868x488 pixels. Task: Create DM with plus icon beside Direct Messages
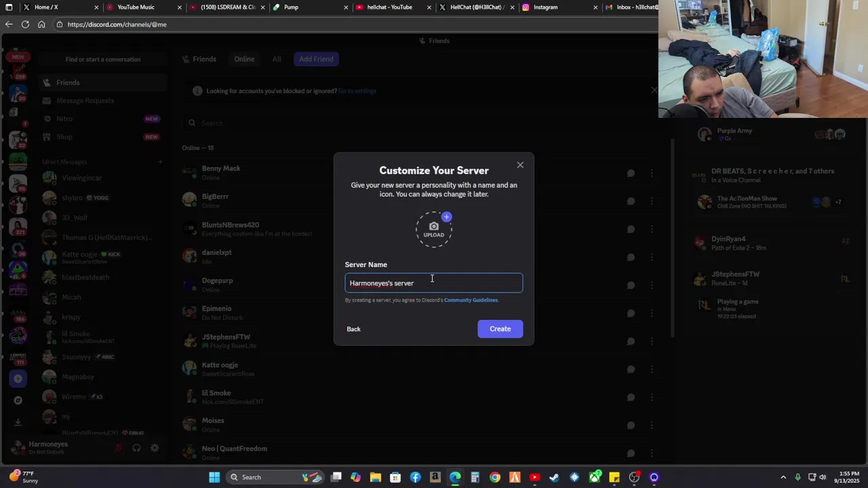click(160, 162)
